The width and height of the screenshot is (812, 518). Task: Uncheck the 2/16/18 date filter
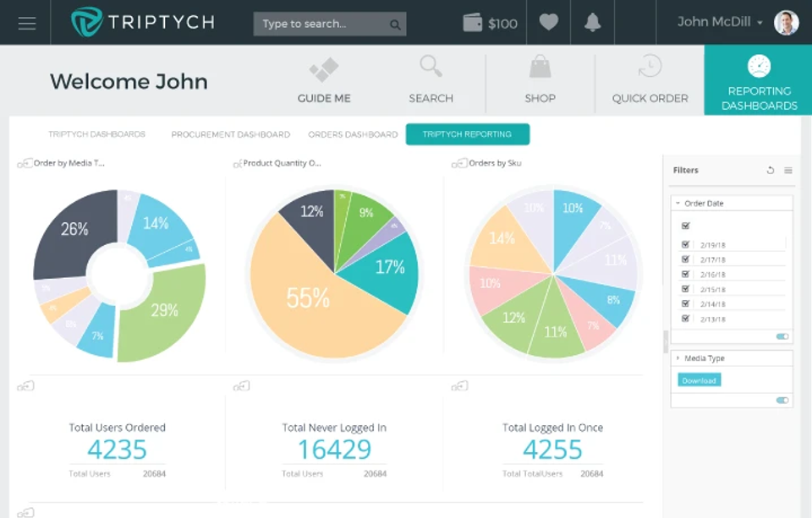click(686, 275)
